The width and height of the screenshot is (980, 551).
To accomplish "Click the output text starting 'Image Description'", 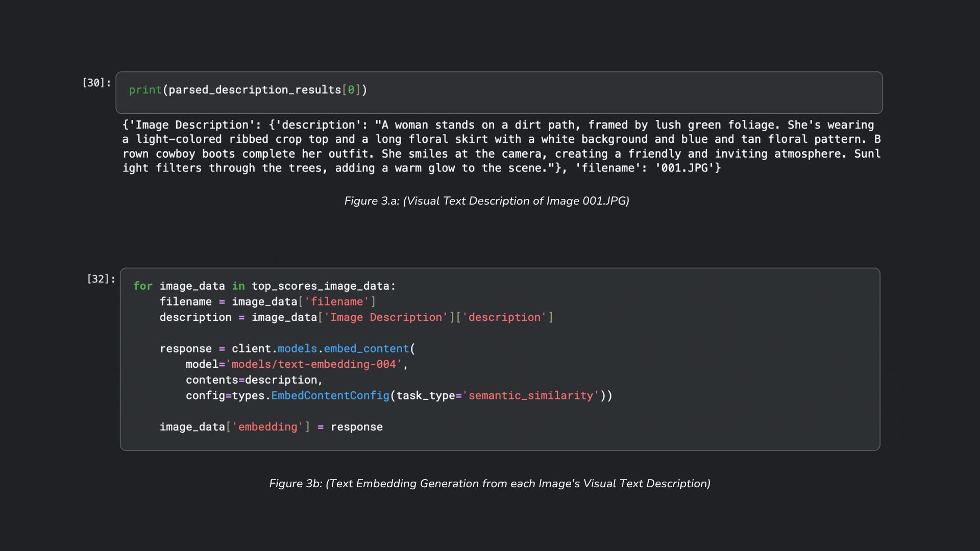I will click(168, 126).
